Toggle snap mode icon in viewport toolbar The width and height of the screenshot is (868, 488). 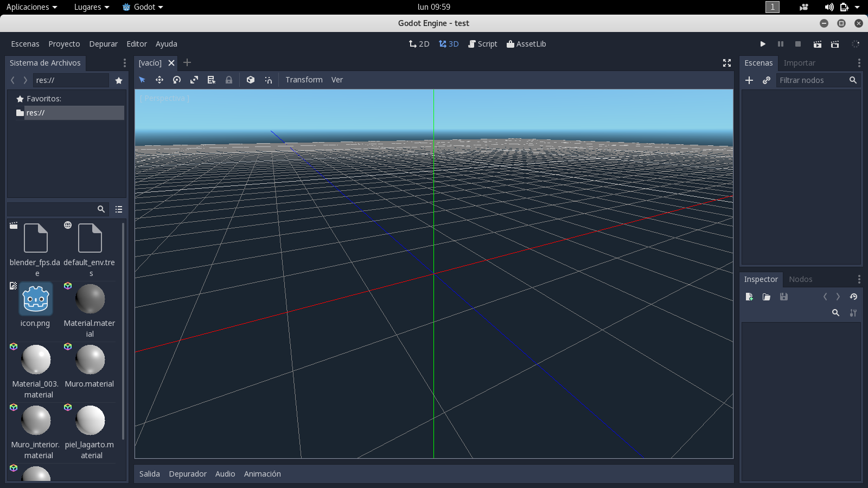pos(268,80)
